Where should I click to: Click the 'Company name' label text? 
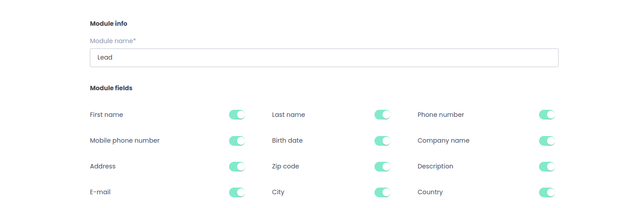tap(443, 140)
